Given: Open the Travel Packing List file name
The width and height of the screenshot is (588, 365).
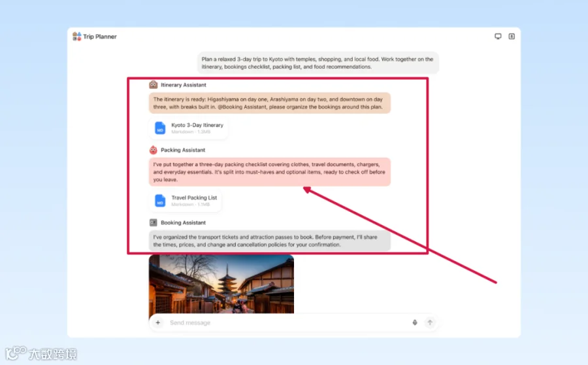Looking at the screenshot, I should 194,198.
